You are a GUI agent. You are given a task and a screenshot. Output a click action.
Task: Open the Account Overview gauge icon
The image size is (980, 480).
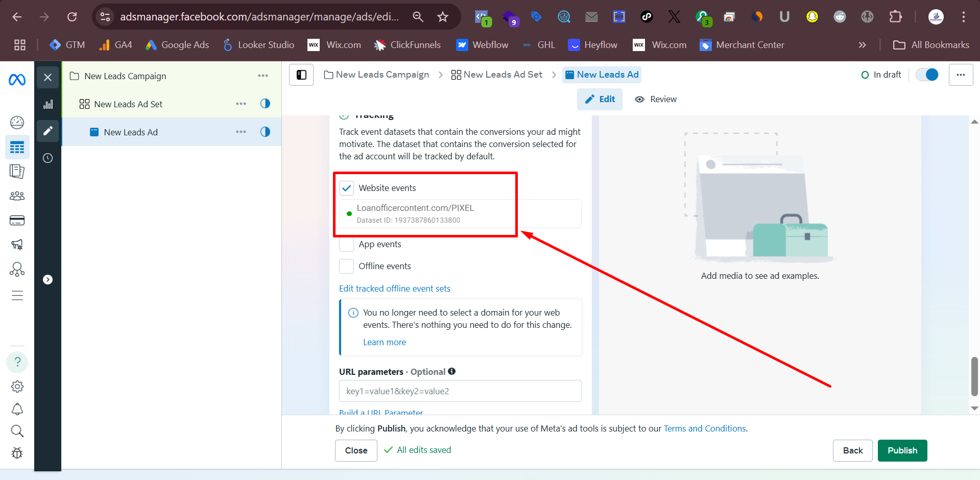click(x=17, y=123)
